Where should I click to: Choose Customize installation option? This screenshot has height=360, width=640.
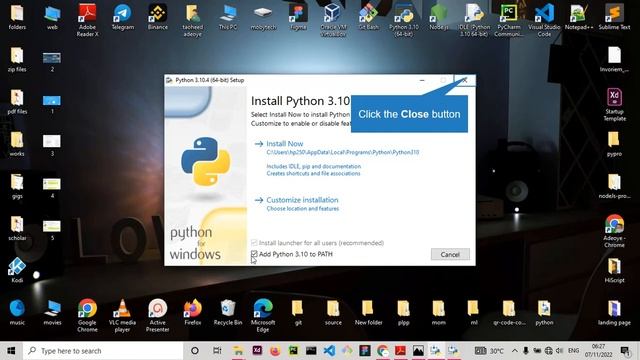click(x=302, y=200)
